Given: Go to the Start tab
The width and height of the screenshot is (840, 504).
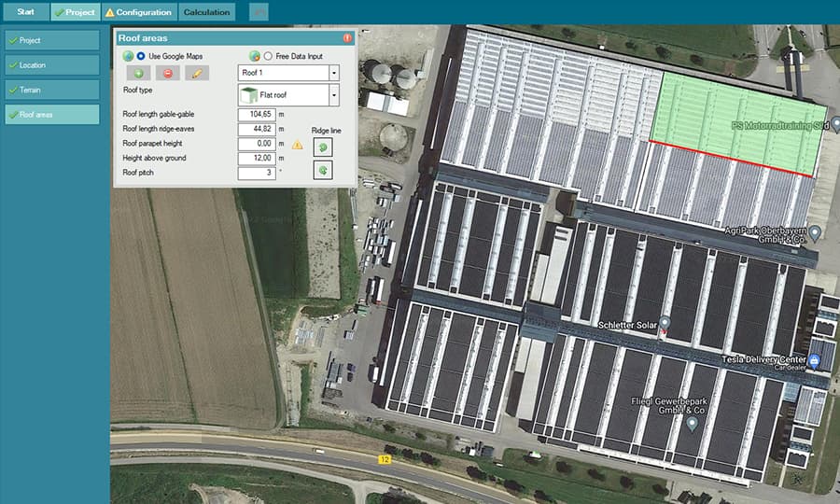Looking at the screenshot, I should point(25,12).
